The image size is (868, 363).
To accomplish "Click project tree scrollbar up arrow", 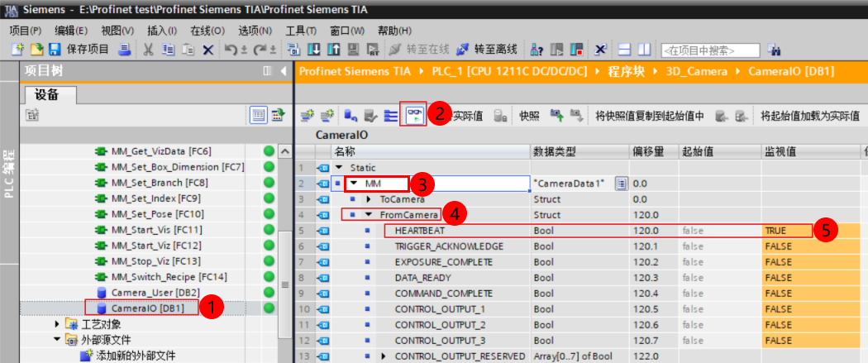I will pos(284,151).
